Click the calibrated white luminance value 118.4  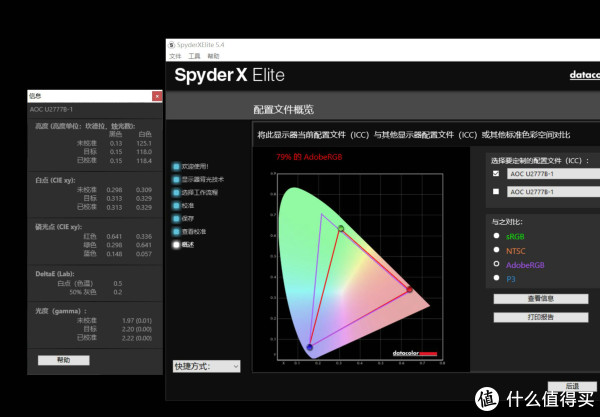(144, 161)
